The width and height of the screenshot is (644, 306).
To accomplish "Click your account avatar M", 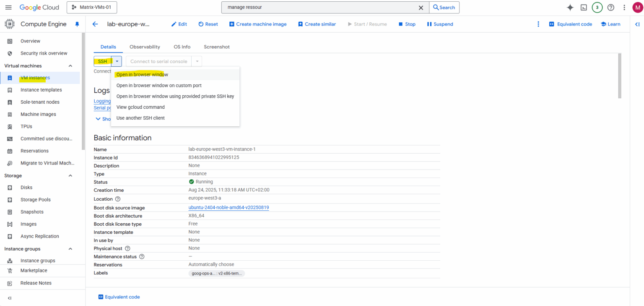I will coord(636,7).
